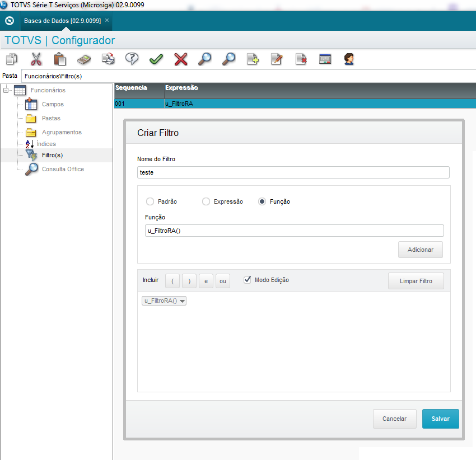
Task: Select Funcionários in the tree
Action: coord(48,90)
